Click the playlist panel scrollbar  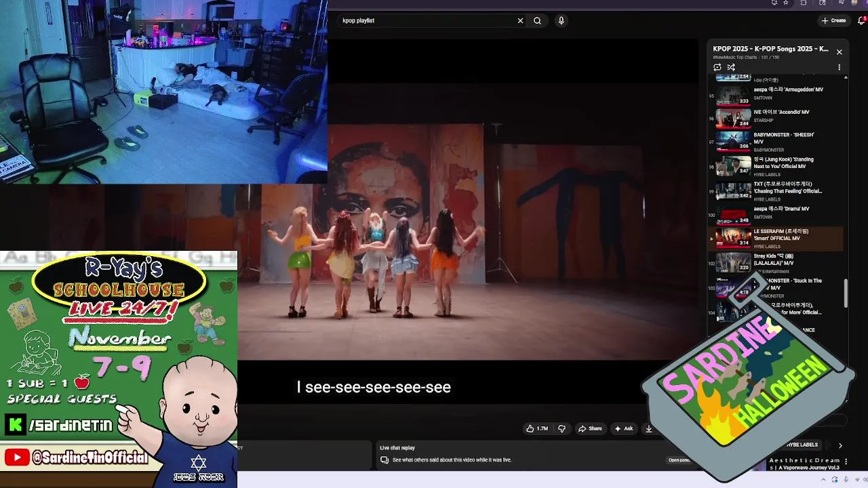coord(846,293)
